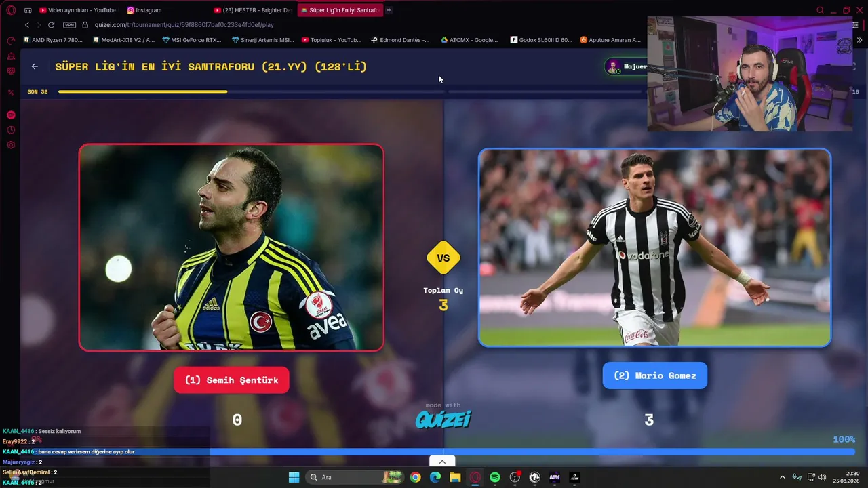The image size is (868, 488).
Task: Open Opera history clock icon in sidebar
Action: (x=11, y=130)
